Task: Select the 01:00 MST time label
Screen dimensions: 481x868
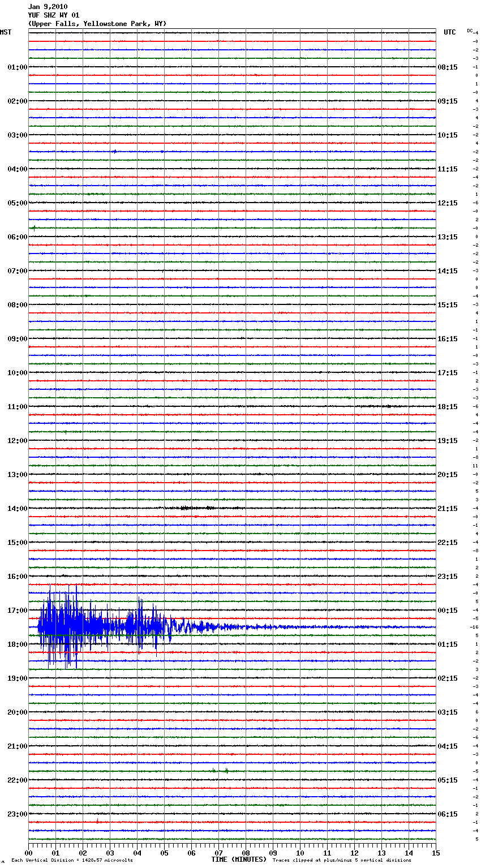Action: (x=18, y=67)
